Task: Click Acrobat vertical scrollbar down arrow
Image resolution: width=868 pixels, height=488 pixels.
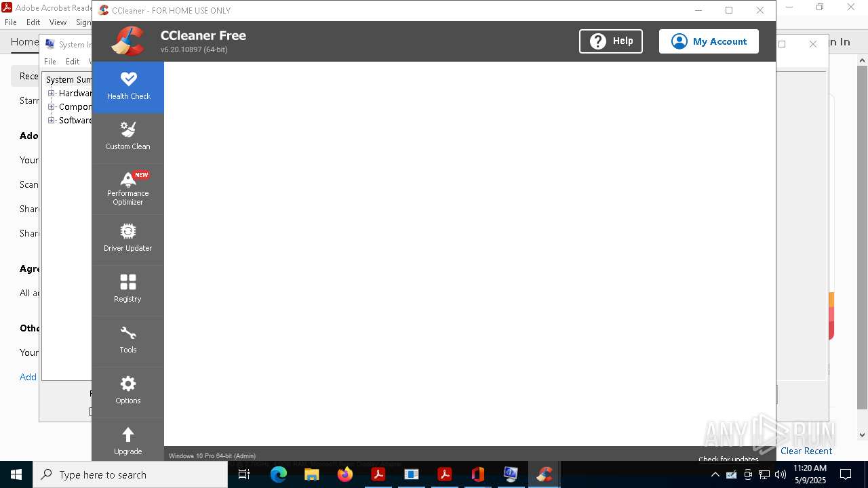Action: point(862,435)
